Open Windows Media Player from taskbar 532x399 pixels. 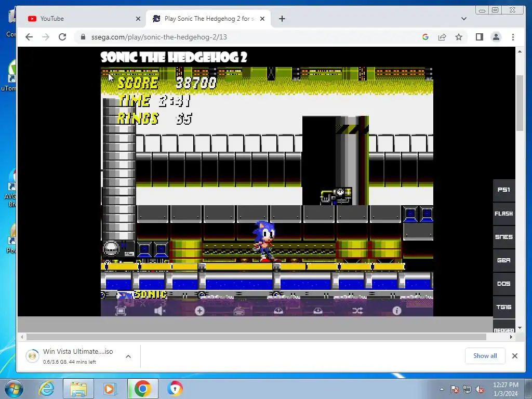pos(110,389)
